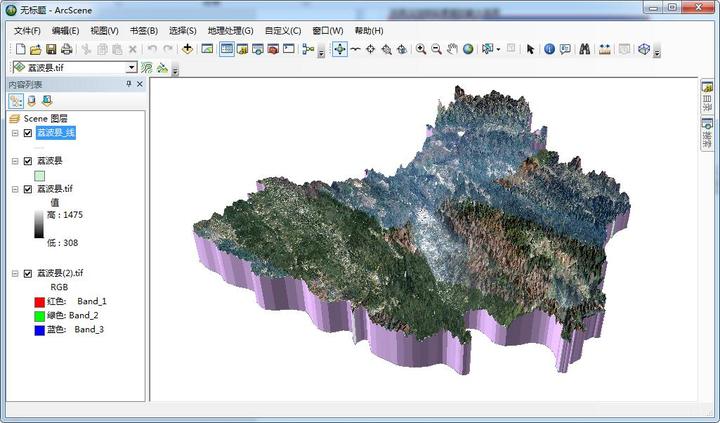Click the Full Extent globe icon

tap(468, 49)
